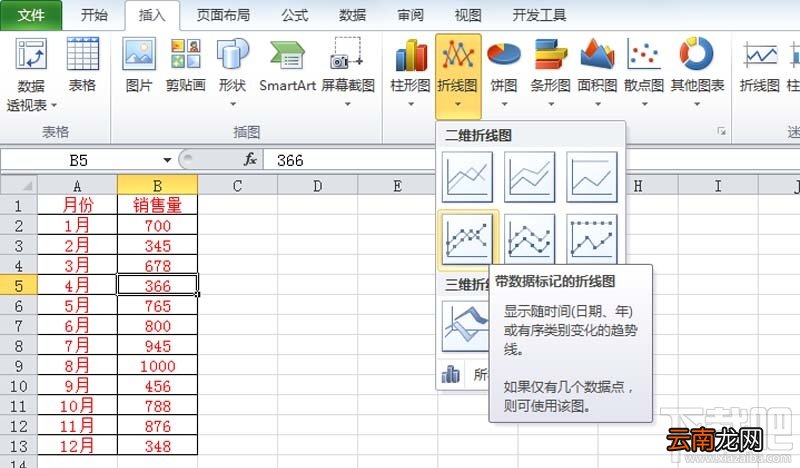The height and width of the screenshot is (468, 800).
Task: Switch to the Developer (开发工具) tab
Action: point(539,15)
